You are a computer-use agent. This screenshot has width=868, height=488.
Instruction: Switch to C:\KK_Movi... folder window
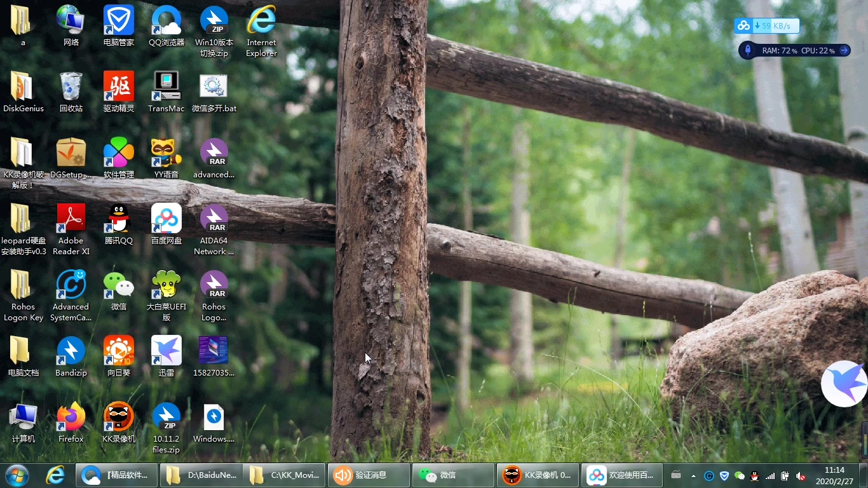(x=284, y=475)
